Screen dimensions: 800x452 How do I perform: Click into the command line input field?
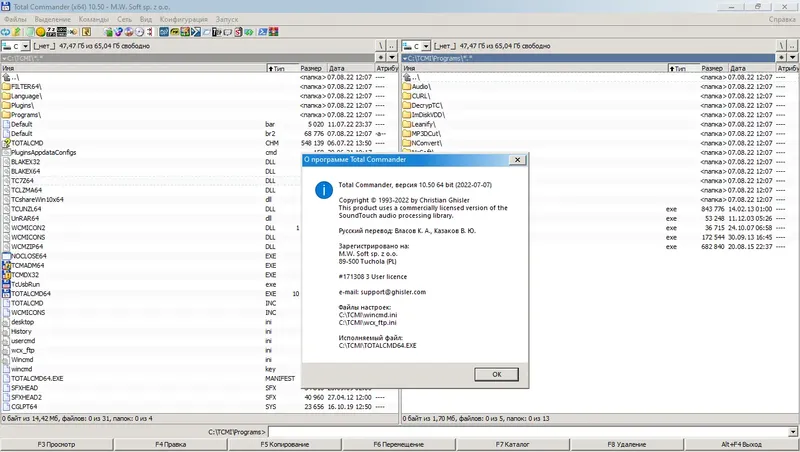coord(528,432)
